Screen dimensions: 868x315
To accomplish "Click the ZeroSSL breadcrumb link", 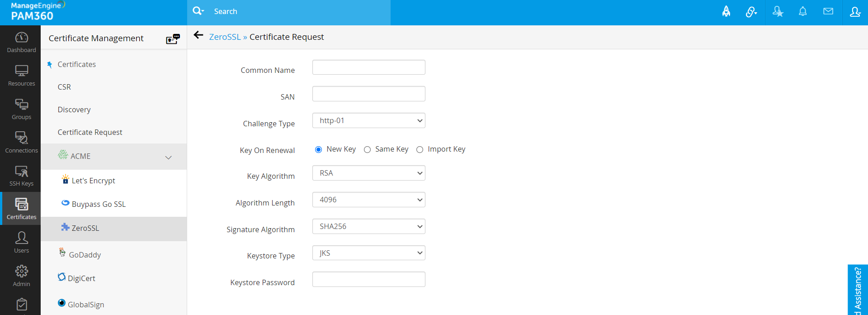I will point(225,37).
